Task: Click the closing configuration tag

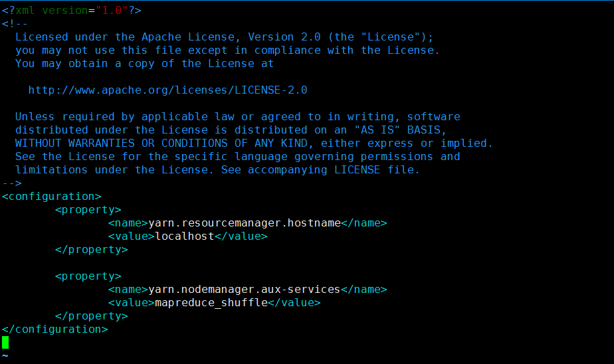Action: coord(54,329)
